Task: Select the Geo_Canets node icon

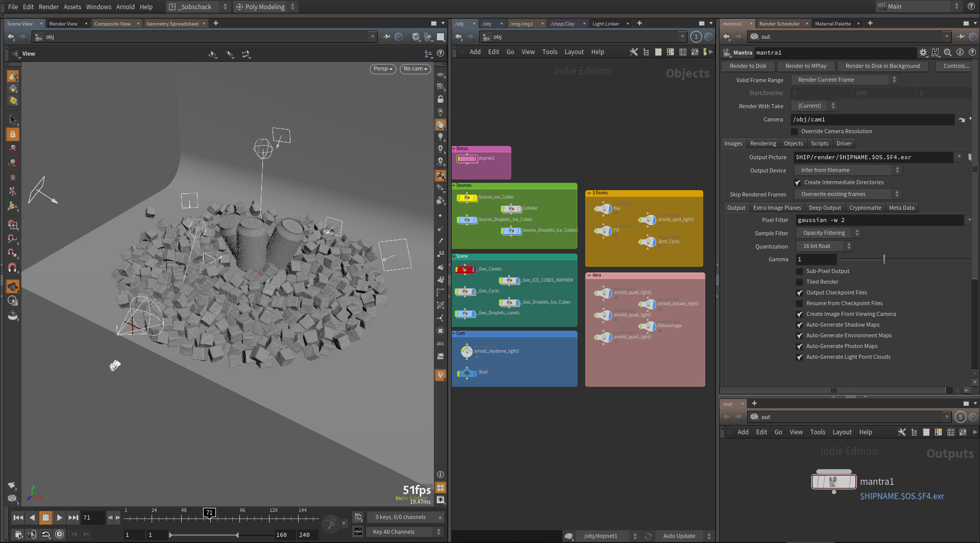Action: [465, 269]
